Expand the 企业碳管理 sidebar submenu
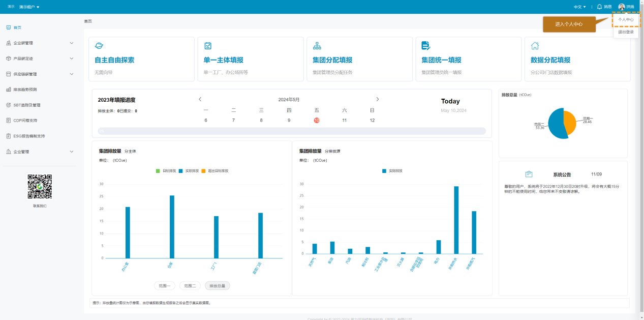The width and height of the screenshot is (644, 320). click(x=71, y=43)
